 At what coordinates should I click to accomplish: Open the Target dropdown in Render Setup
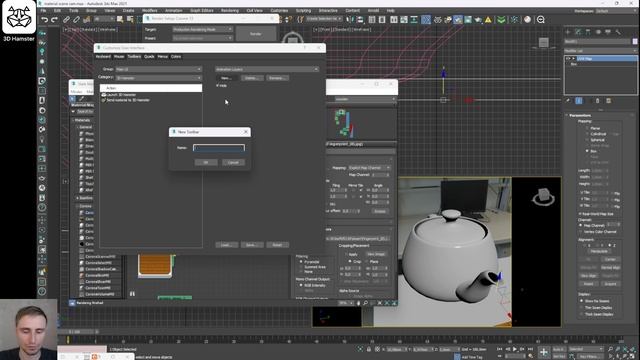(202, 29)
